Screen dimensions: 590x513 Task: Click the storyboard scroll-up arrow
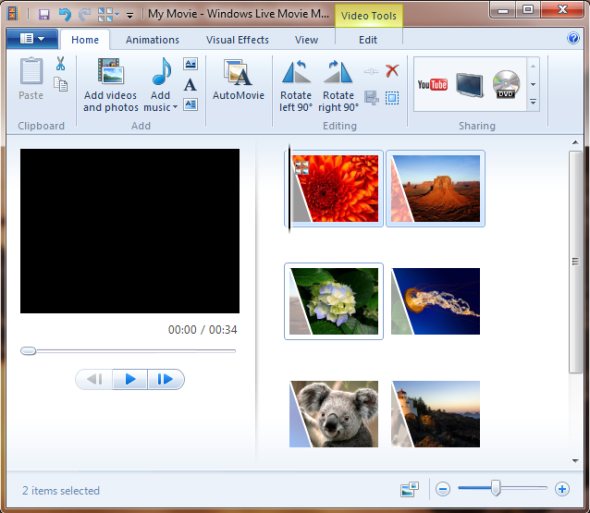point(575,142)
